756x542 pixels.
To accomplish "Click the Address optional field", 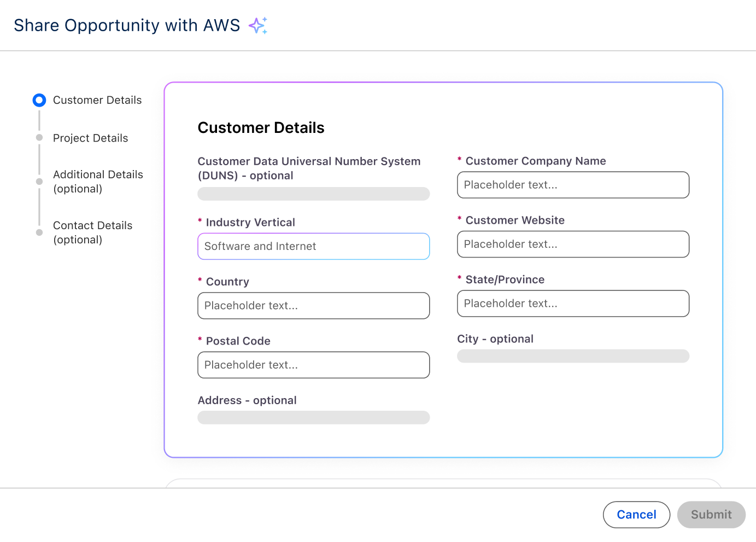I will (313, 417).
